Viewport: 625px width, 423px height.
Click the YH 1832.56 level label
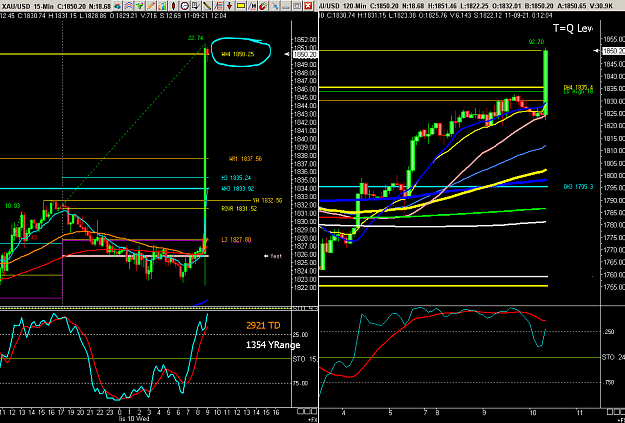click(267, 201)
